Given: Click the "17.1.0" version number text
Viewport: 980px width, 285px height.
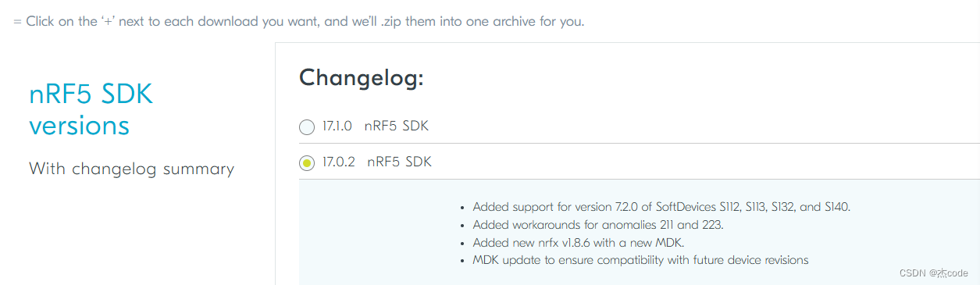Looking at the screenshot, I should [337, 126].
